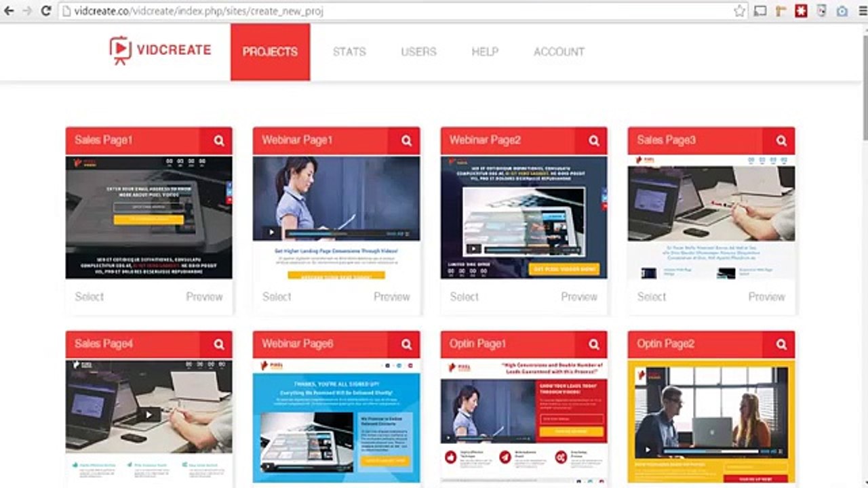This screenshot has height=488, width=868.
Task: Click the Sales Page4 thumbnail image
Action: 149,421
